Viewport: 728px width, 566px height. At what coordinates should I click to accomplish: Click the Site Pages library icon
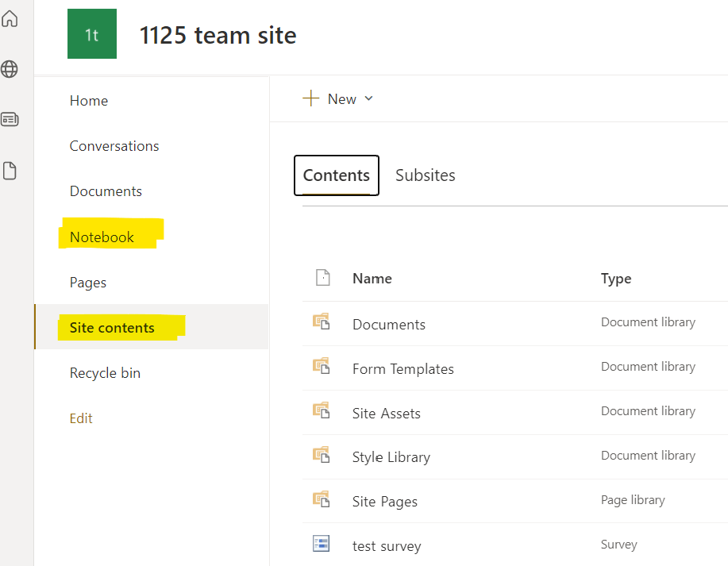322,499
